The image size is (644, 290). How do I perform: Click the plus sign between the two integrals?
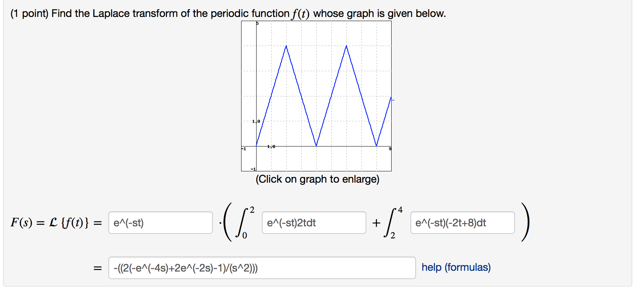376,223
